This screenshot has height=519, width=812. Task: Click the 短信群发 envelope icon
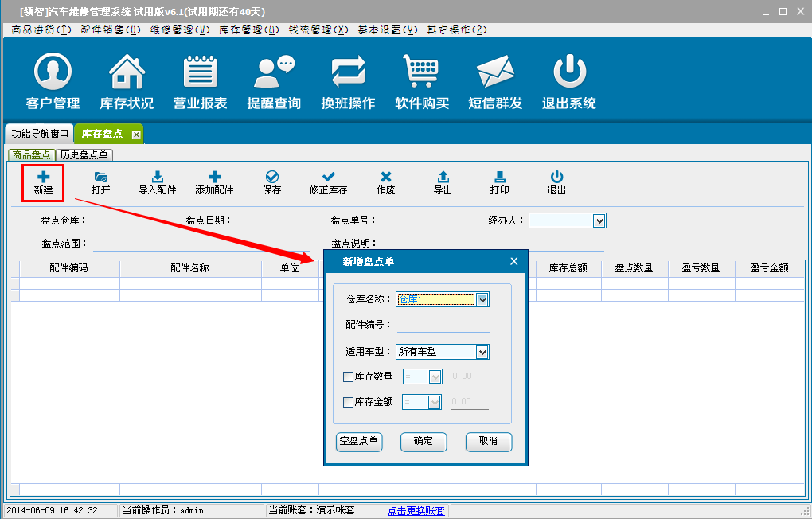tap(495, 73)
